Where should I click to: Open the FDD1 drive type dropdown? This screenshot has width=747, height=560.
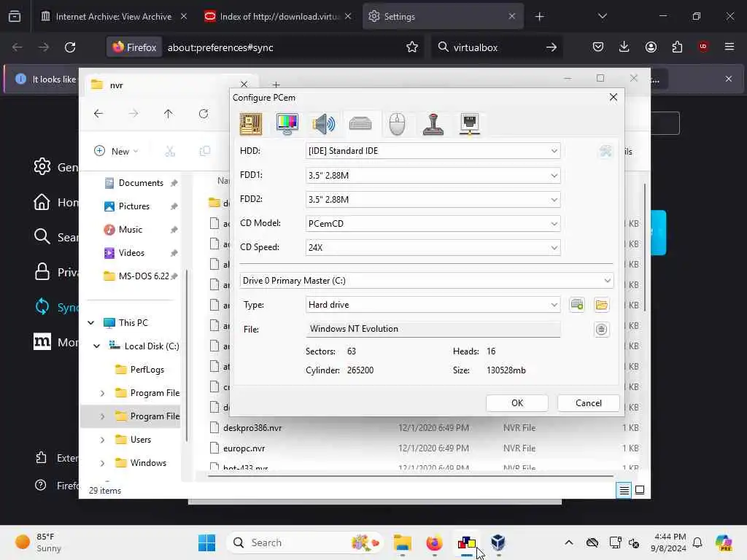[433, 175]
